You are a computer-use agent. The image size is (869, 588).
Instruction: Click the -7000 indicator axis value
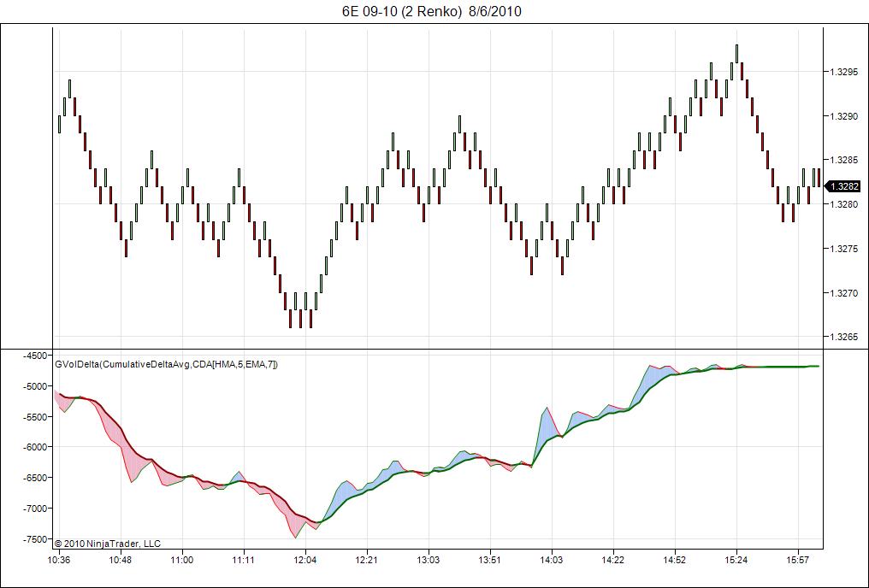[36, 508]
